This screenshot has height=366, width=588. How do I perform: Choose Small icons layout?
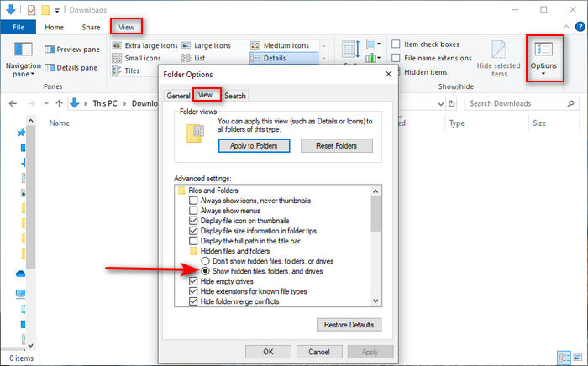click(x=136, y=58)
